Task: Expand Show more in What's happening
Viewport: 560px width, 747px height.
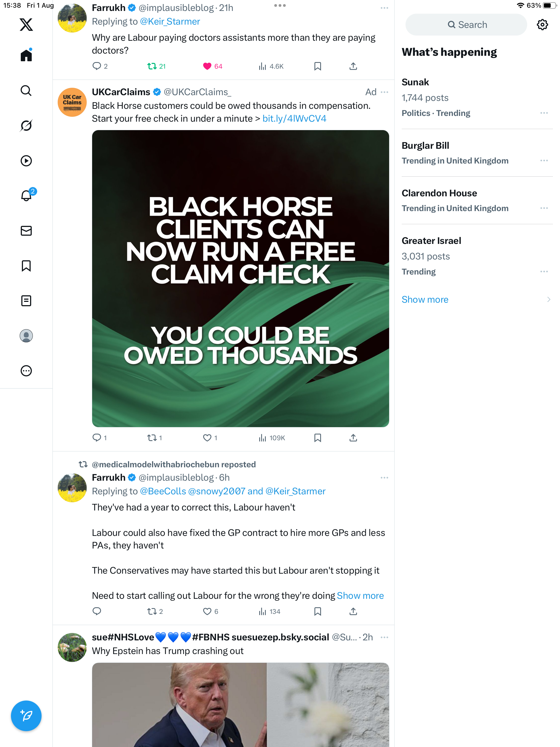Action: (x=425, y=300)
